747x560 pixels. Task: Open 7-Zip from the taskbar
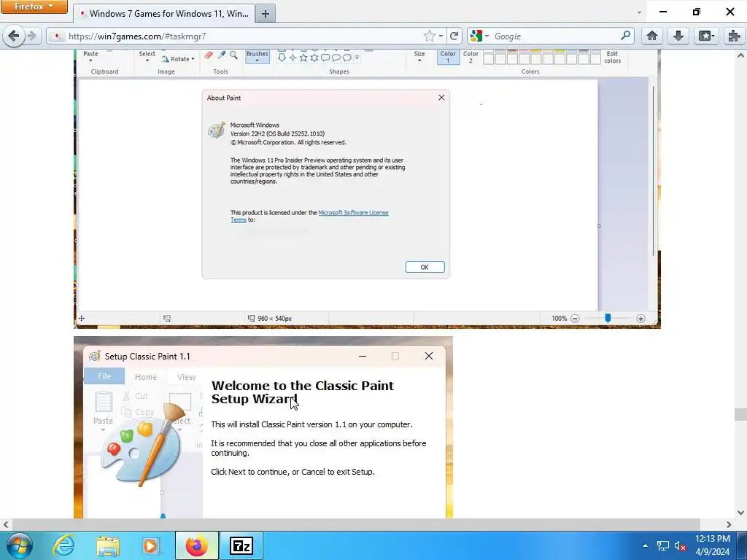pos(241,545)
